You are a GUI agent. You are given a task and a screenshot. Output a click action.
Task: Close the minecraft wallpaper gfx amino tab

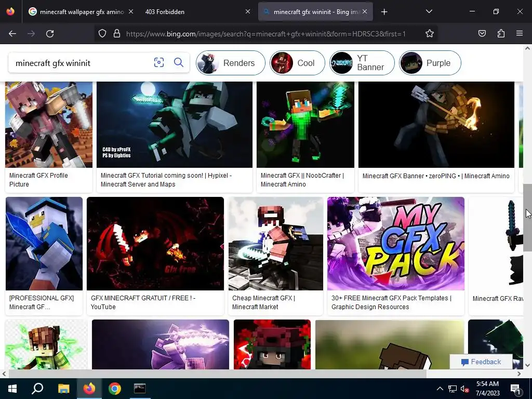130,12
